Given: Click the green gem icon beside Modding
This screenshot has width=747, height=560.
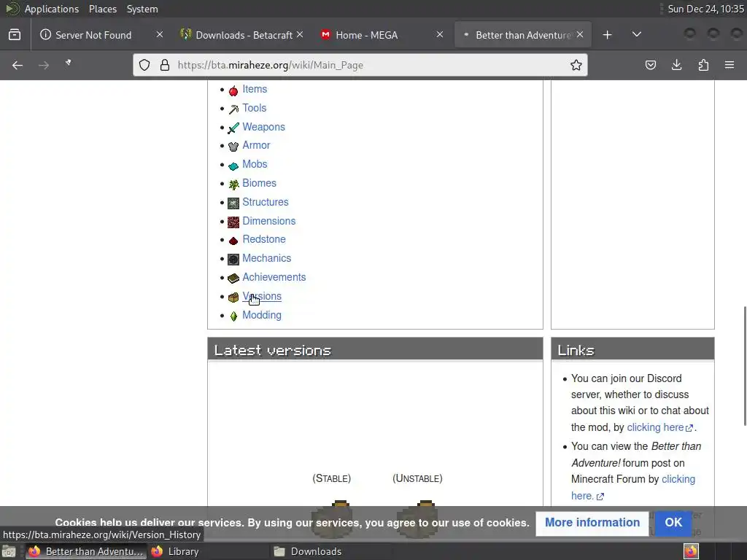Looking at the screenshot, I should [x=233, y=316].
